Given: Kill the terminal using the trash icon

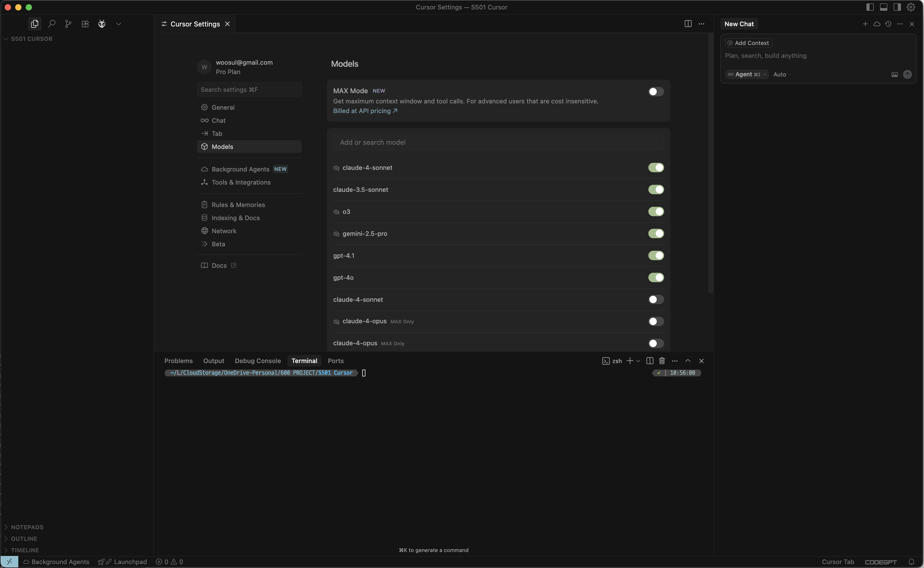Looking at the screenshot, I should coord(662,361).
